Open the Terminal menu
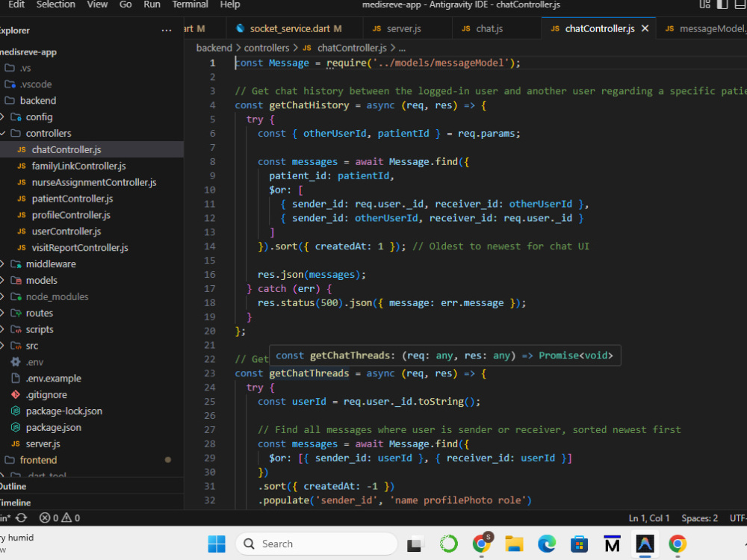 click(190, 4)
